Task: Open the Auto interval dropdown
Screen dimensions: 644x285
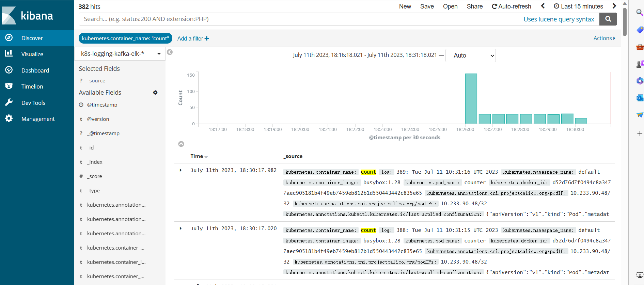Action: click(x=470, y=56)
